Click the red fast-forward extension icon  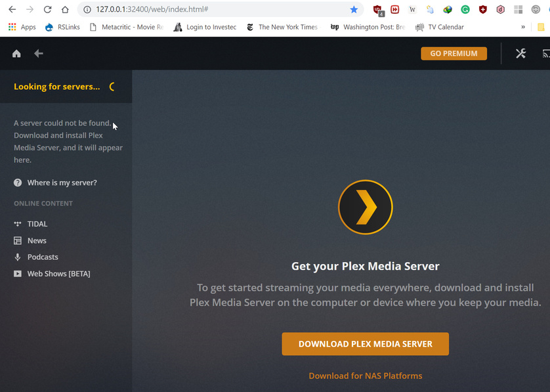395,9
